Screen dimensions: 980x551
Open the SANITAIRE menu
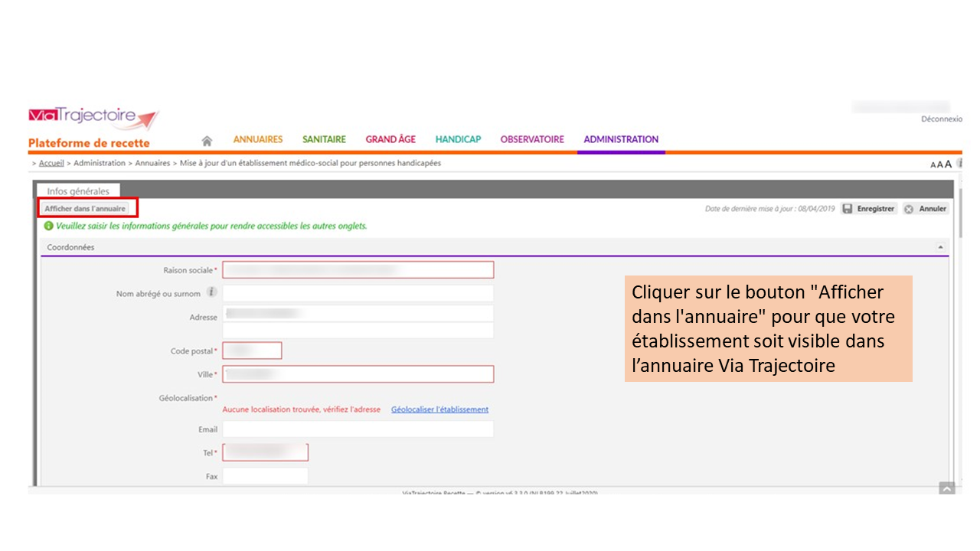[324, 139]
